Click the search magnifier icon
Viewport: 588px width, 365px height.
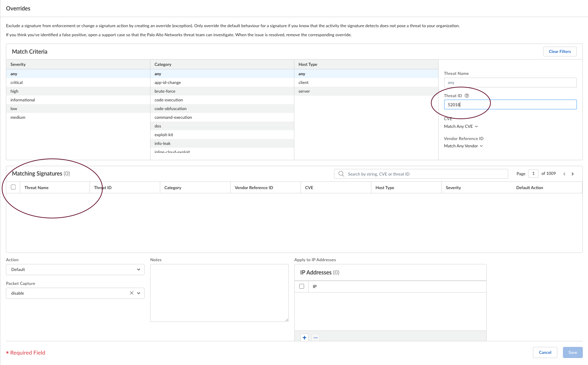point(341,174)
